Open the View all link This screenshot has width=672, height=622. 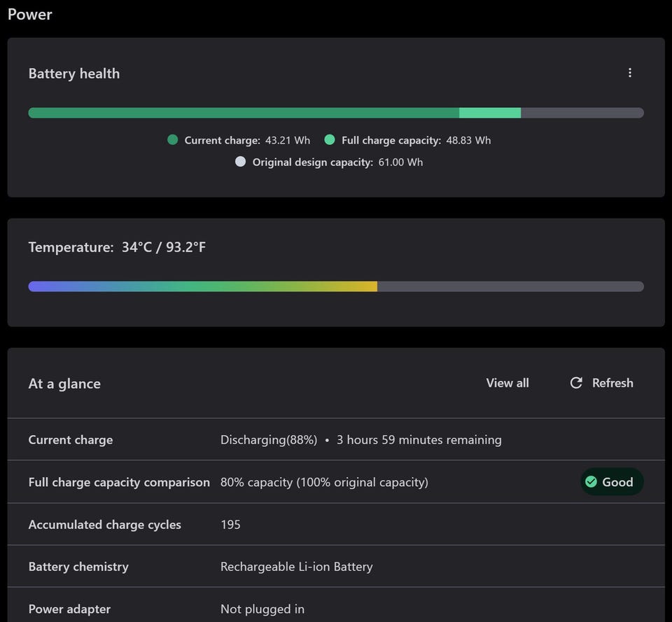507,383
